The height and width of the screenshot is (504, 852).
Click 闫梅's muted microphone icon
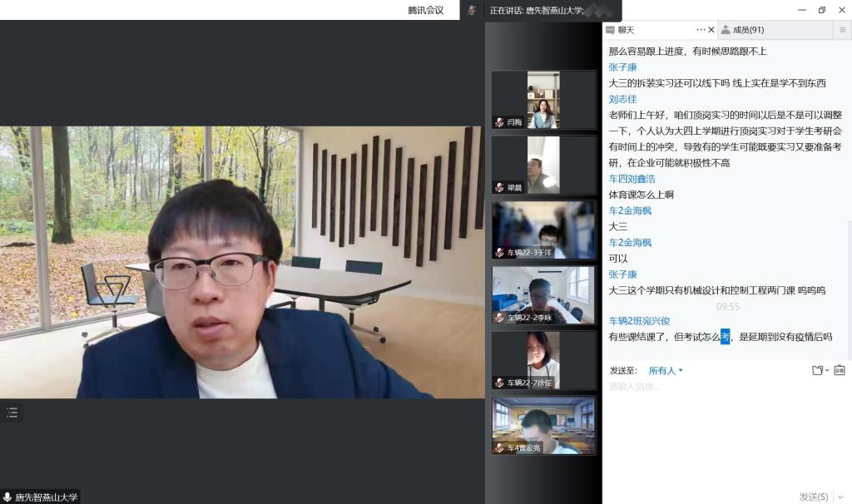[499, 122]
